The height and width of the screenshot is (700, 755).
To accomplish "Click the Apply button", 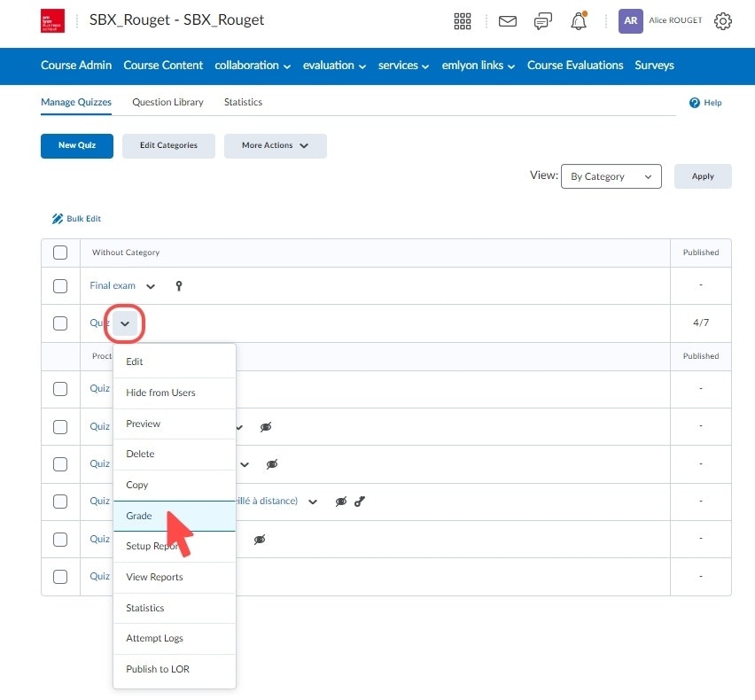I will tap(703, 176).
